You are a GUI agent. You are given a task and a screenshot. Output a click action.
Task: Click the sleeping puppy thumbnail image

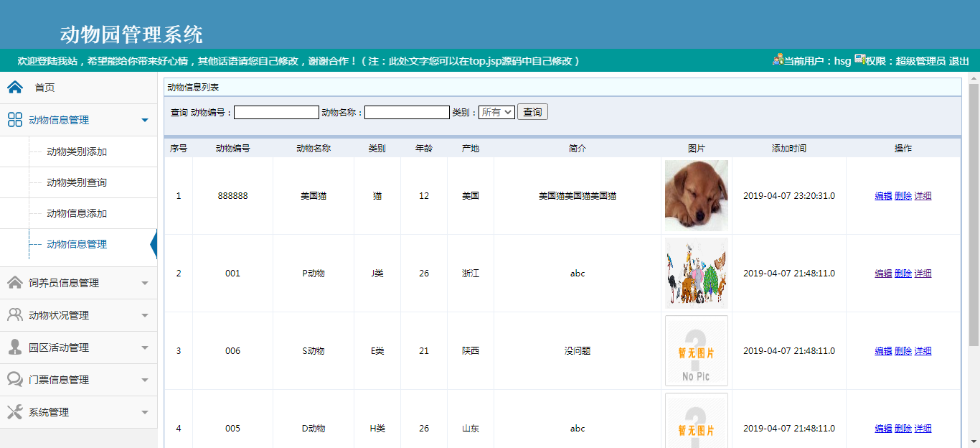pyautogui.click(x=696, y=195)
